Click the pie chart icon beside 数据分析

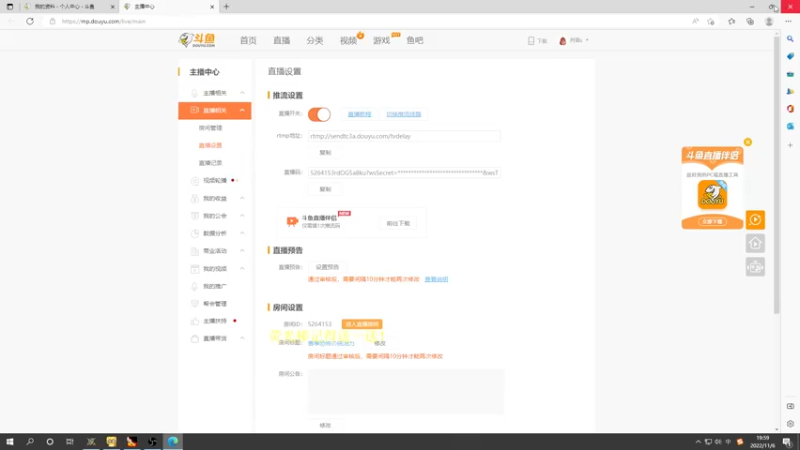[x=194, y=233]
